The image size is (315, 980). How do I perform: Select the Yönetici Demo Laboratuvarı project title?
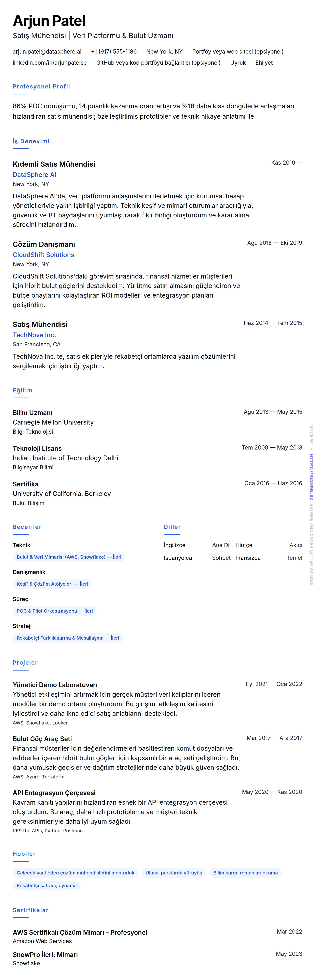[55, 685]
